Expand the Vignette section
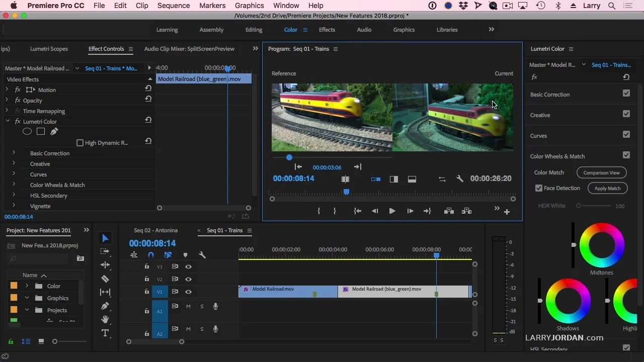Viewport: 644px width, 362px height. tap(14, 206)
